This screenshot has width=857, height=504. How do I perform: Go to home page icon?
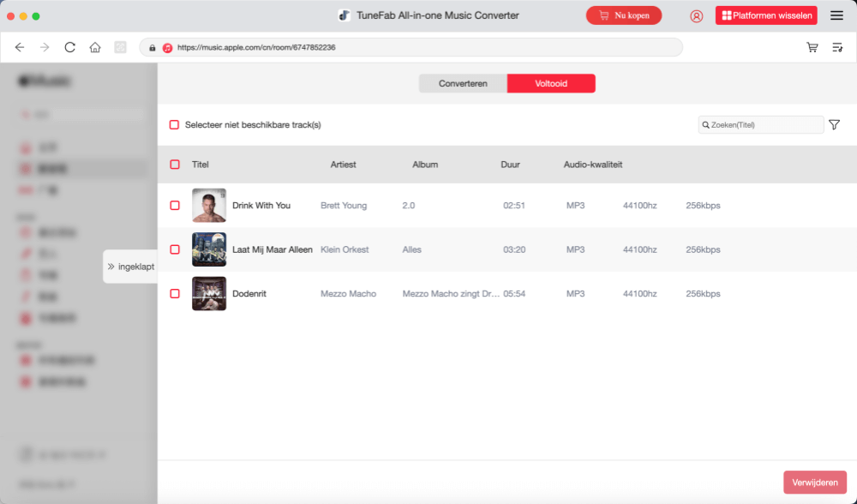95,47
